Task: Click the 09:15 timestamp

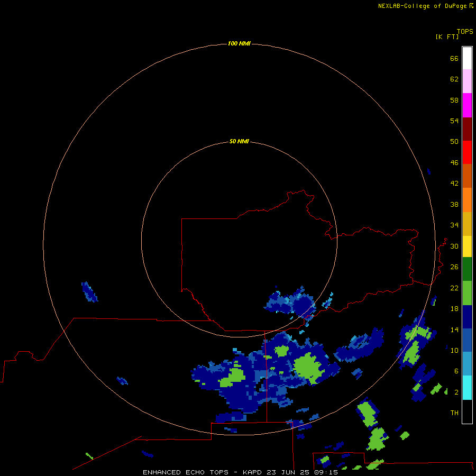Action: [x=325, y=472]
